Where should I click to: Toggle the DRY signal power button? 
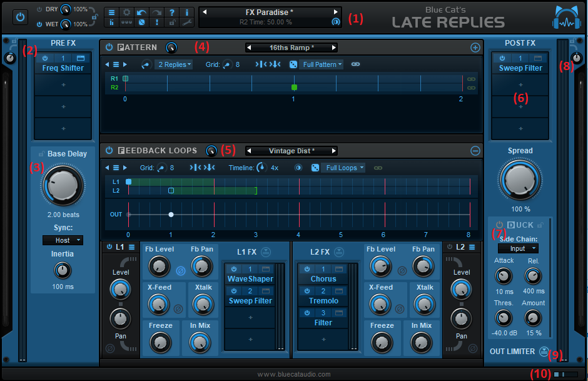[x=39, y=9]
